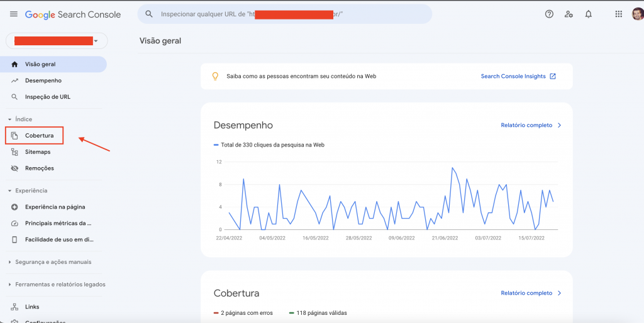Viewport: 644px width, 323px height.
Task: Open the account profile avatar
Action: click(x=638, y=14)
